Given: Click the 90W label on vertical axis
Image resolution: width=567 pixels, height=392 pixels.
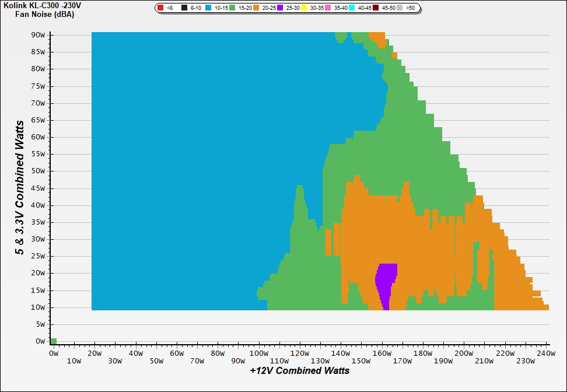Looking at the screenshot, I should [38, 35].
